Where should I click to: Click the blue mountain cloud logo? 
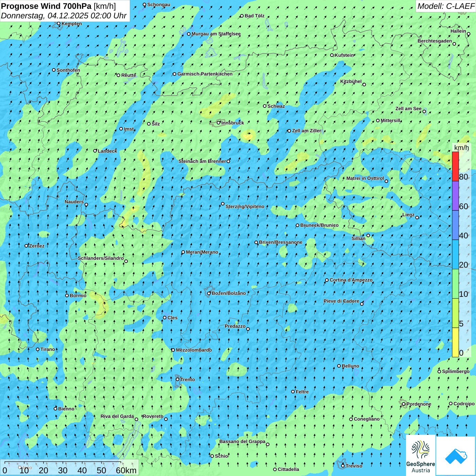(456, 456)
